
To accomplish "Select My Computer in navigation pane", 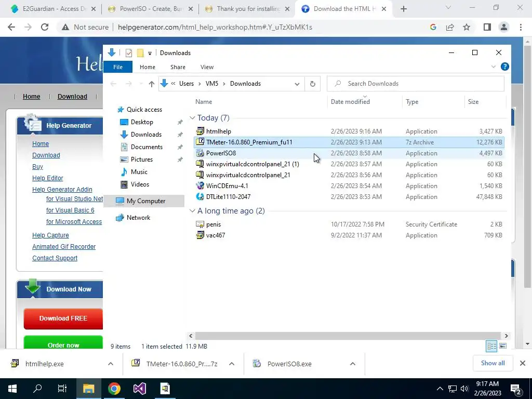I will tap(146, 201).
